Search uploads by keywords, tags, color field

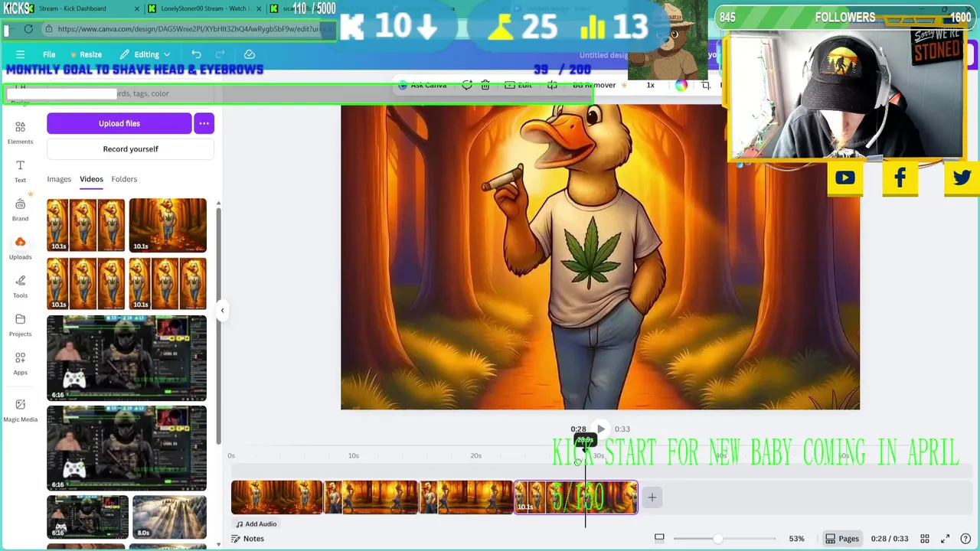[x=130, y=93]
